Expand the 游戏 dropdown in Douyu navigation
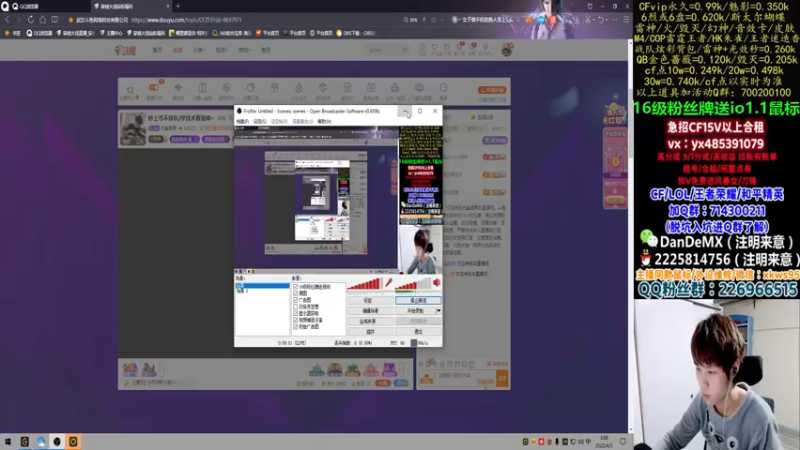The height and width of the screenshot is (450, 800). (x=244, y=50)
